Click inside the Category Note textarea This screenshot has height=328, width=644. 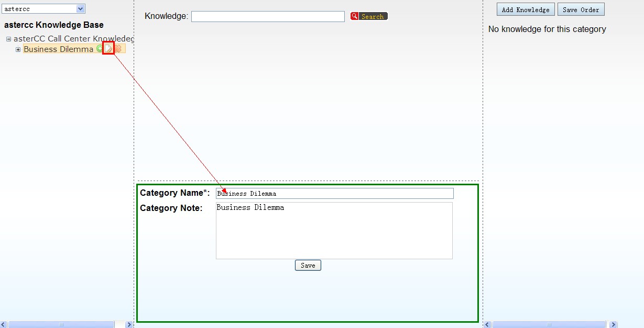pos(334,231)
